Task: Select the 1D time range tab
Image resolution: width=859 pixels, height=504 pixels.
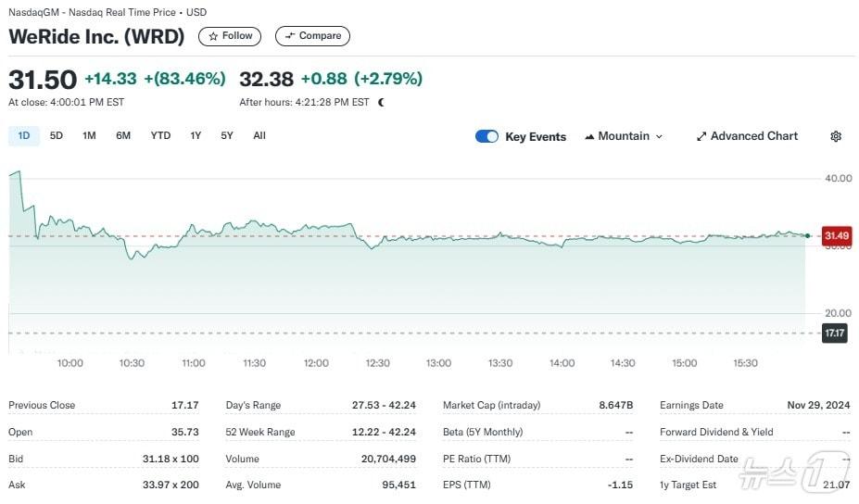Action: (x=24, y=135)
